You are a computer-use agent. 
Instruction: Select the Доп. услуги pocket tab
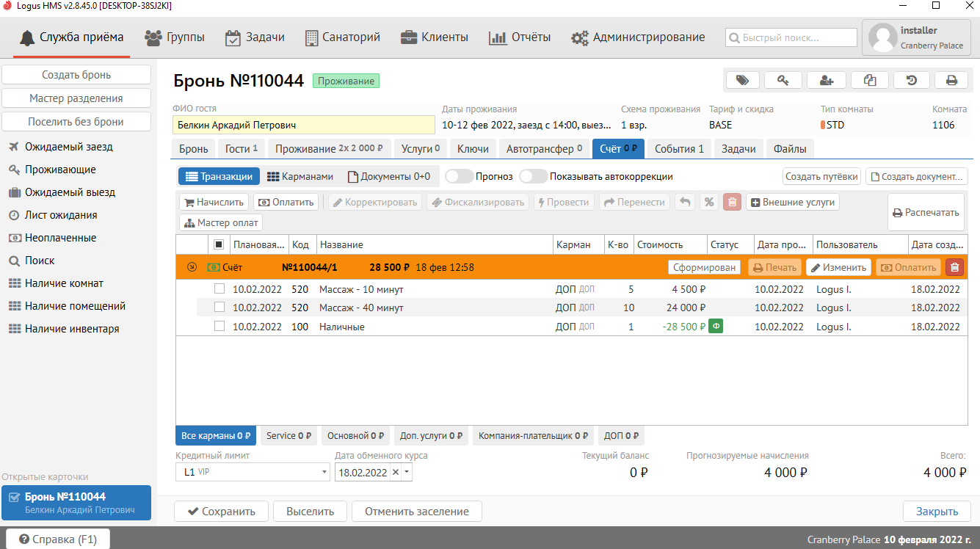(431, 436)
